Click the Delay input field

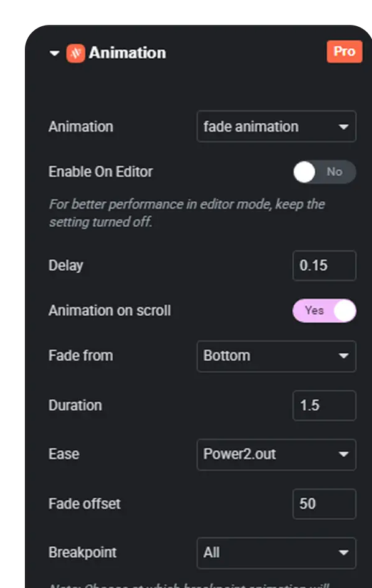pyautogui.click(x=325, y=265)
